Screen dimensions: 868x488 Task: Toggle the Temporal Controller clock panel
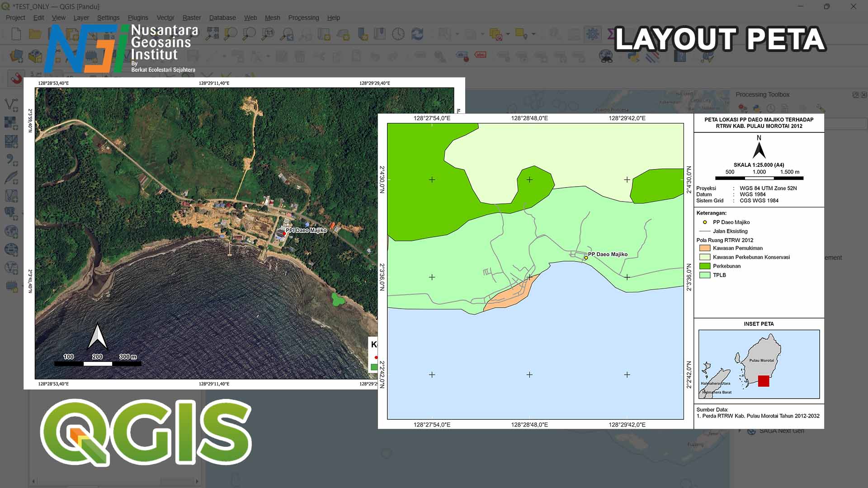tap(398, 34)
